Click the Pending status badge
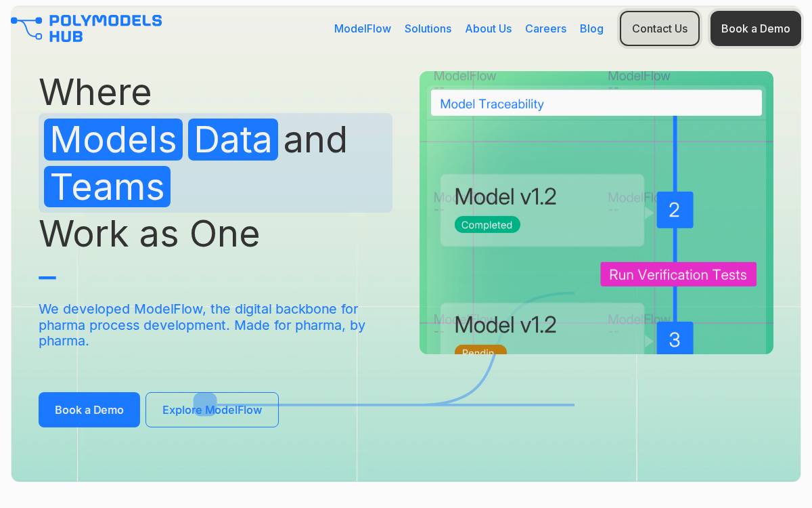812x508 pixels. (480, 350)
